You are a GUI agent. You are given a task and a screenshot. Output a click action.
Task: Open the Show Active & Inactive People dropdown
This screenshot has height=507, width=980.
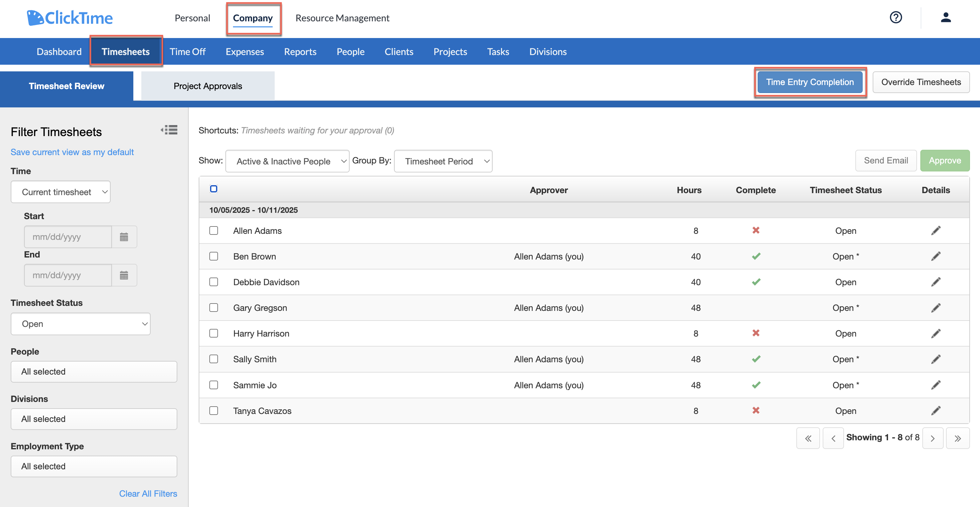click(287, 161)
